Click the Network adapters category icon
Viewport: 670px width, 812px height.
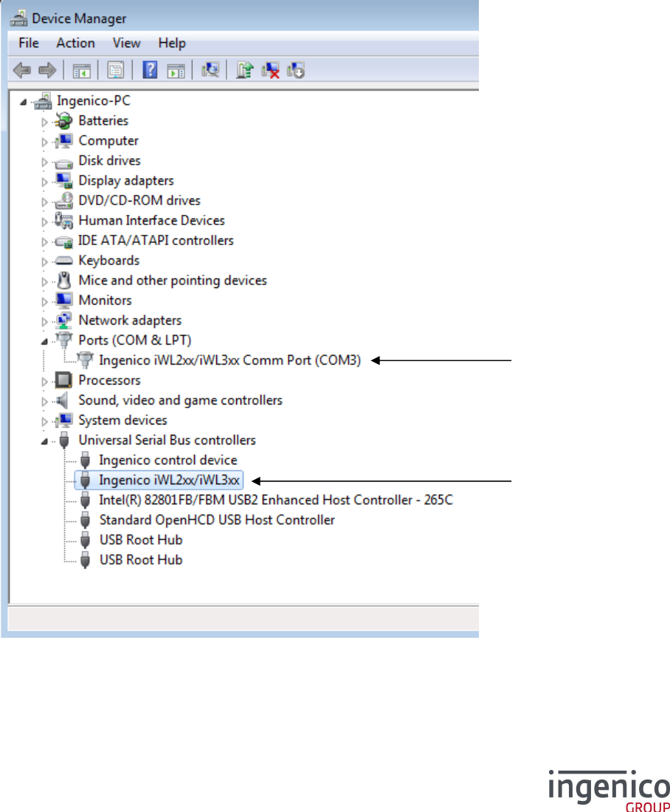[x=63, y=320]
